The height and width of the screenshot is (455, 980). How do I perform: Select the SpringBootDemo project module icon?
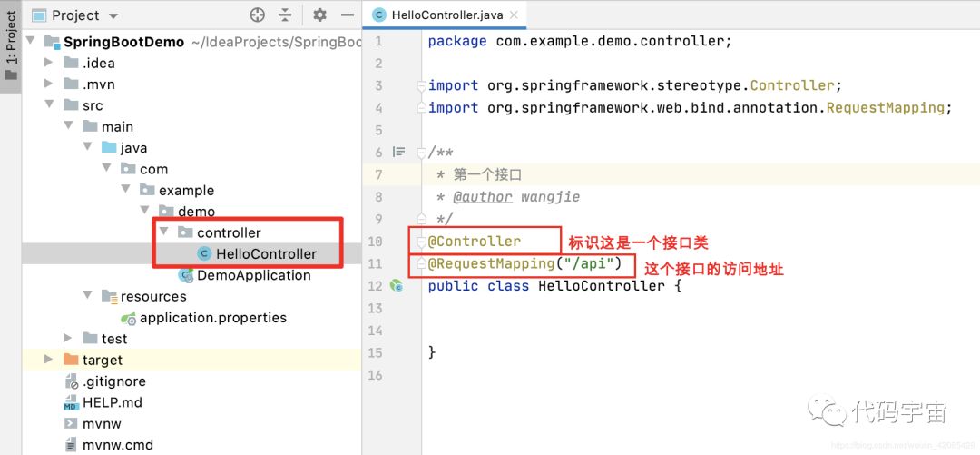(x=52, y=42)
